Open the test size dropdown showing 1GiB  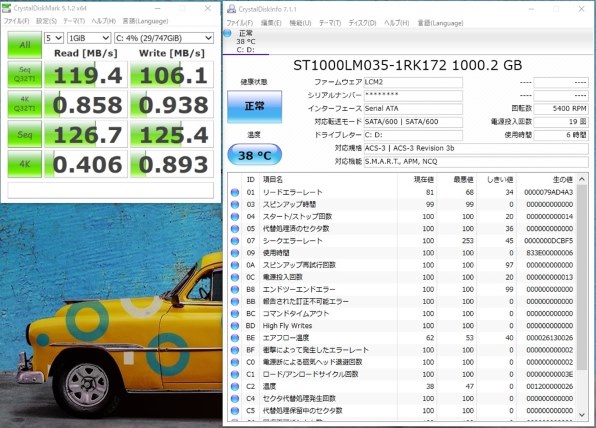89,38
